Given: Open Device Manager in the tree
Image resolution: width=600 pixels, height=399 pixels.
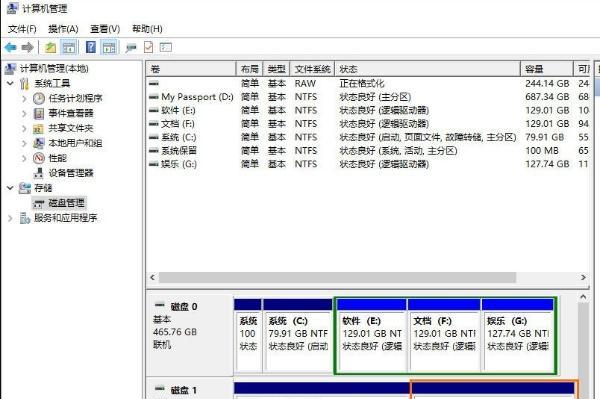Looking at the screenshot, I should (71, 173).
